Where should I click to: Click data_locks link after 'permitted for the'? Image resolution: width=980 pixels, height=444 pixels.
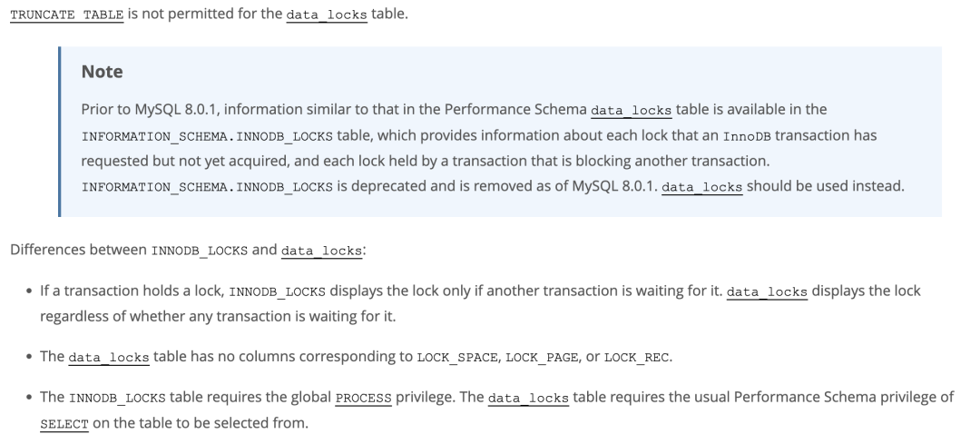point(327,15)
